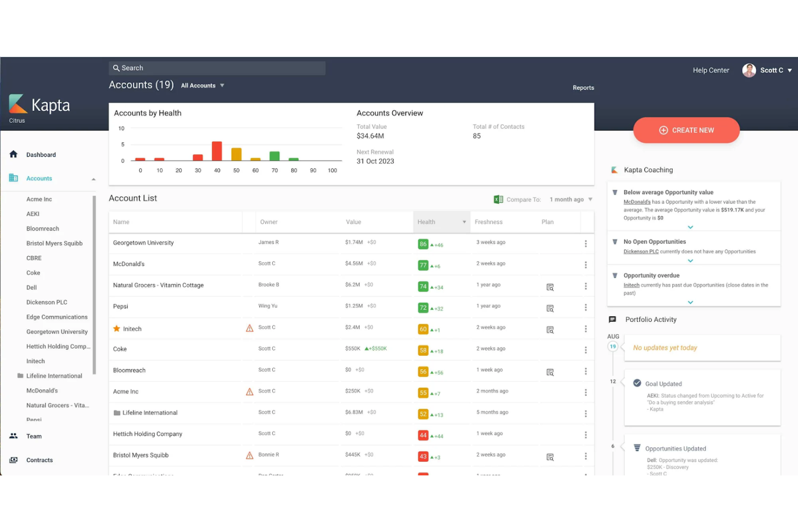Screen dimensions: 798x532
Task: Select Acme Inc in sidebar accounts
Action: point(39,199)
